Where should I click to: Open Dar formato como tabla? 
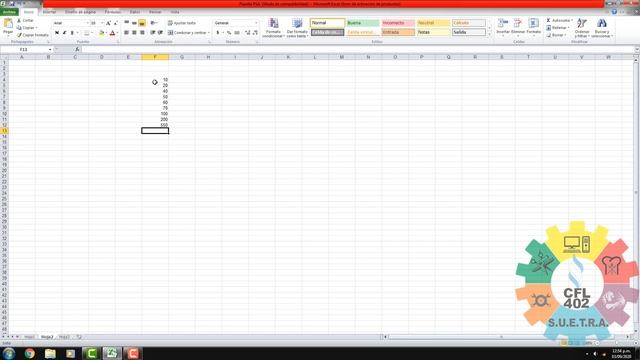pyautogui.click(x=298, y=28)
